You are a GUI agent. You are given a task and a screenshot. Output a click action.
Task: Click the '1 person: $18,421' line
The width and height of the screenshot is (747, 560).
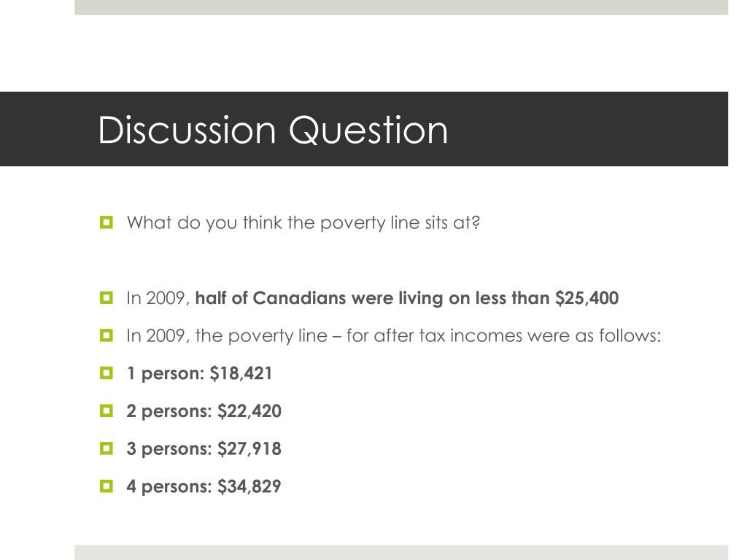coord(199,373)
